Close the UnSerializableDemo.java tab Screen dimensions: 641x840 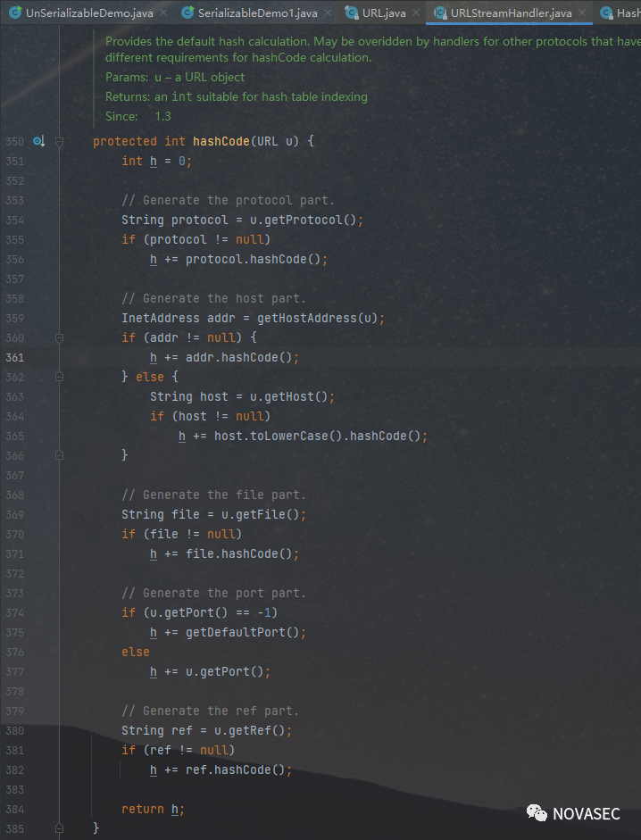click(x=163, y=12)
